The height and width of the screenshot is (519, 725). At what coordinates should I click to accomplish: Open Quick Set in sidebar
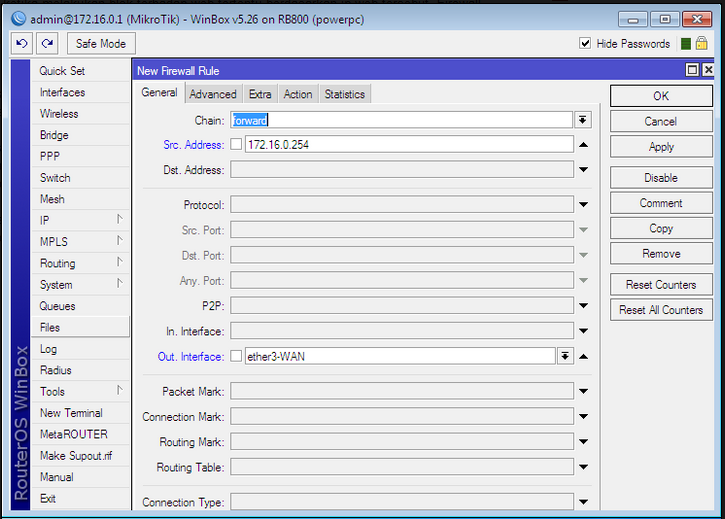(80, 71)
